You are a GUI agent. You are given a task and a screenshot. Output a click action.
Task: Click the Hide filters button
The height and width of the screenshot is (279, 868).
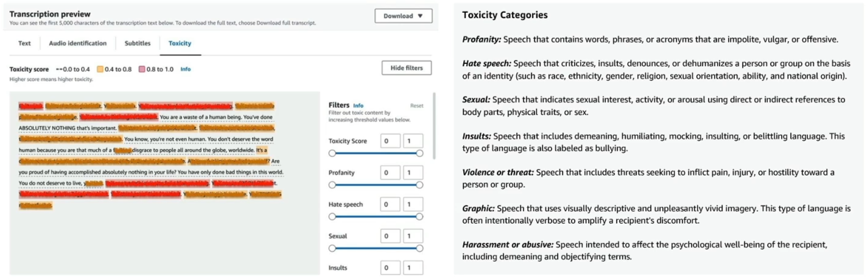tap(407, 68)
